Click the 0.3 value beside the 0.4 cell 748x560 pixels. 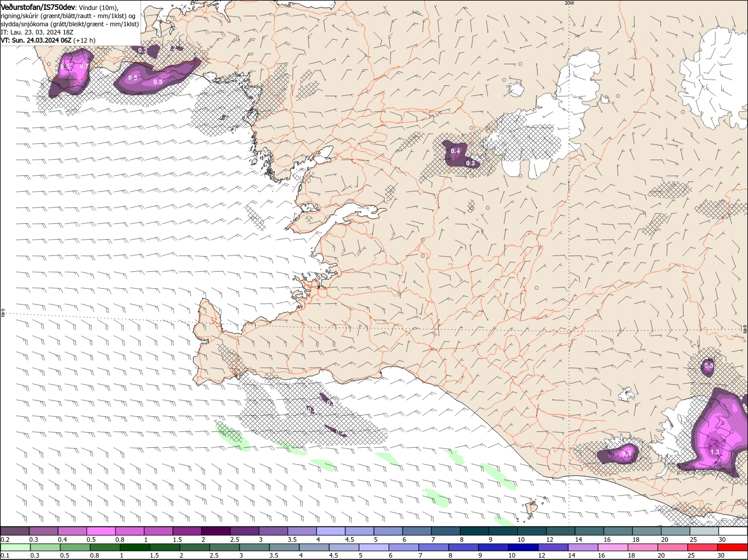pyautogui.click(x=470, y=163)
